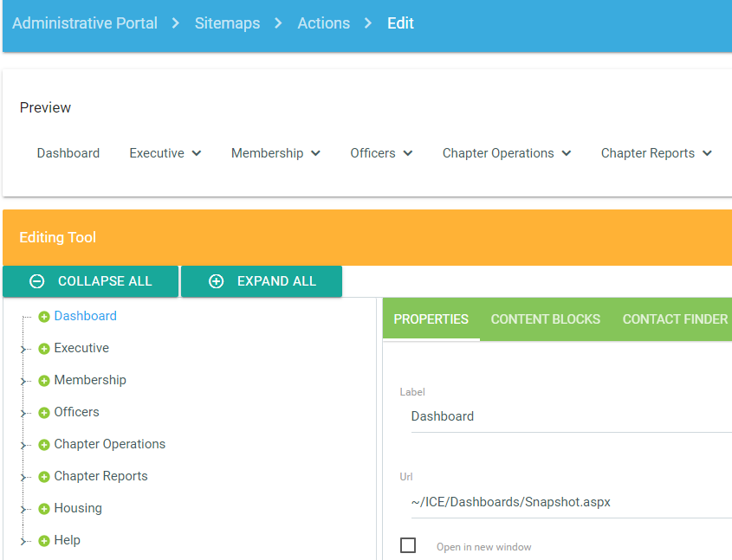The width and height of the screenshot is (732, 560).
Task: Click green plus icon beside Chapter Reports node
Action: [44, 477]
